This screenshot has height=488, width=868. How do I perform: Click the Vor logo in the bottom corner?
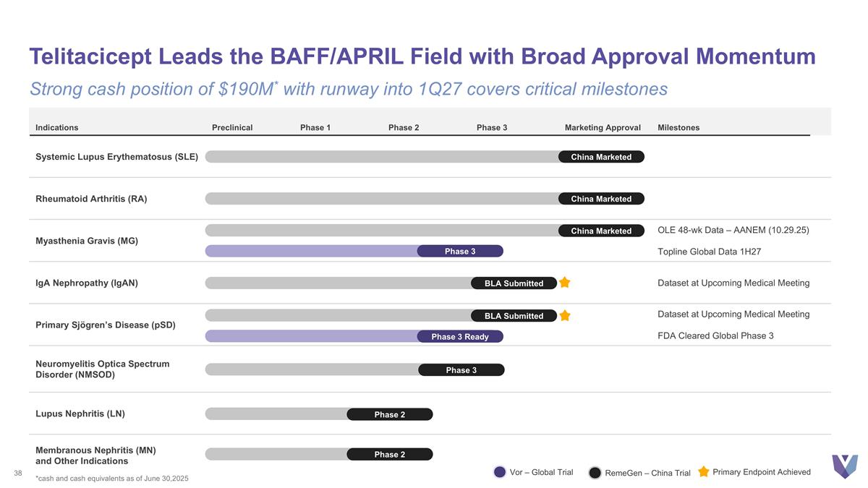click(x=844, y=466)
